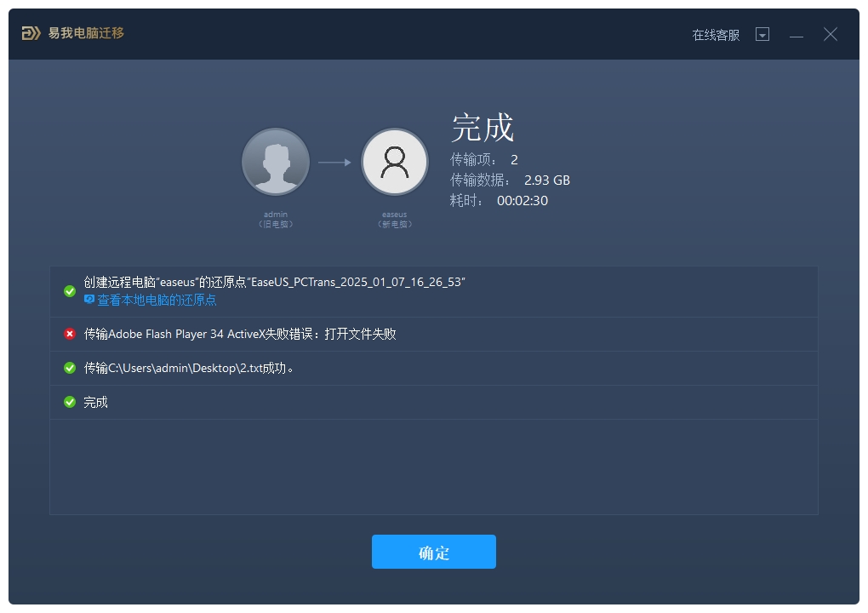The image size is (868, 613).
Task: Click the green check beside the restore point entry
Action: click(x=69, y=291)
